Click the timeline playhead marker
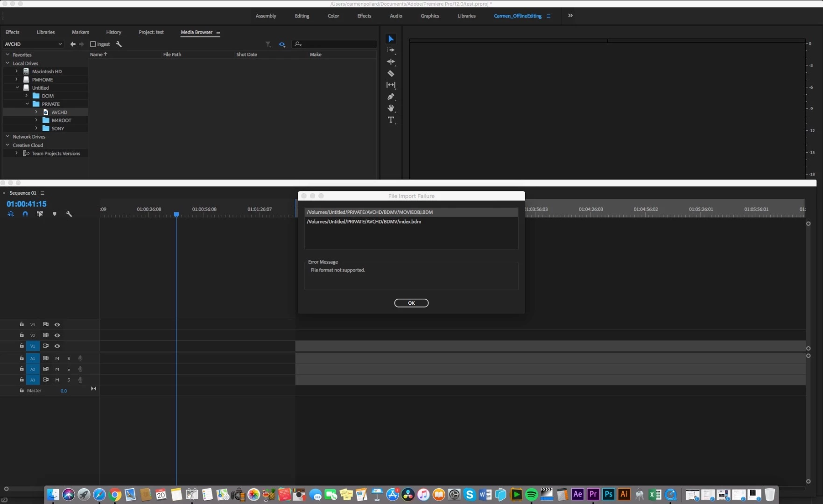 click(x=176, y=214)
